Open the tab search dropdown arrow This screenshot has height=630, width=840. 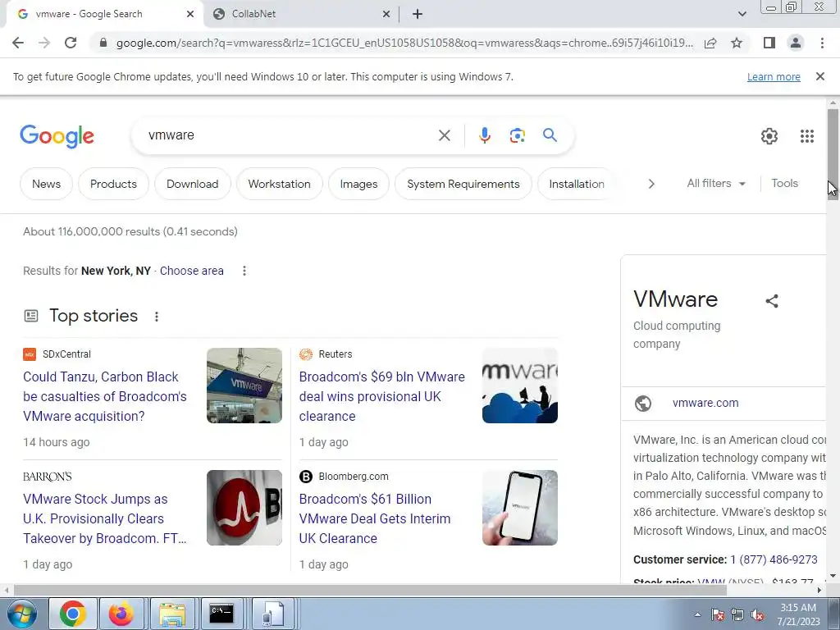(x=742, y=15)
